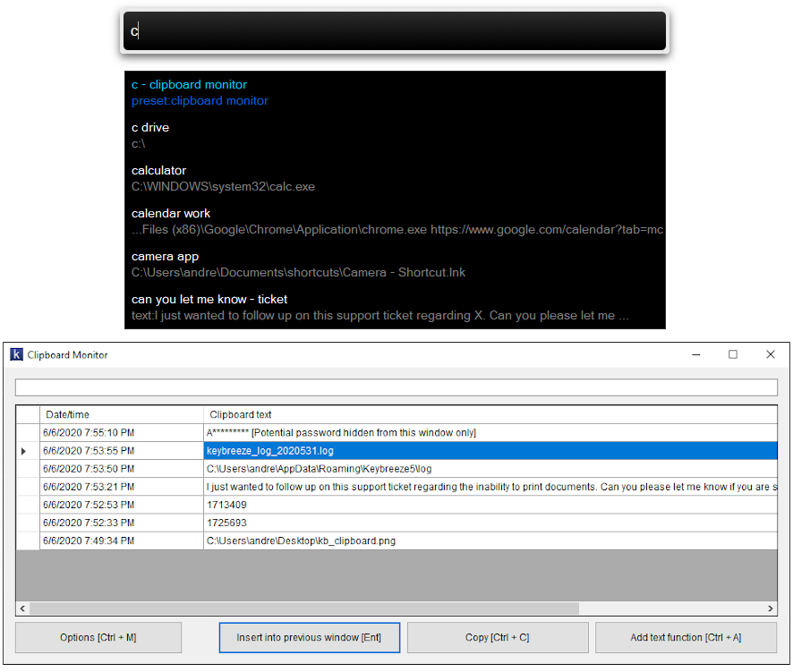793x672 pixels.
Task: Click the 7:53:50 PM date cell
Action: tap(122, 469)
